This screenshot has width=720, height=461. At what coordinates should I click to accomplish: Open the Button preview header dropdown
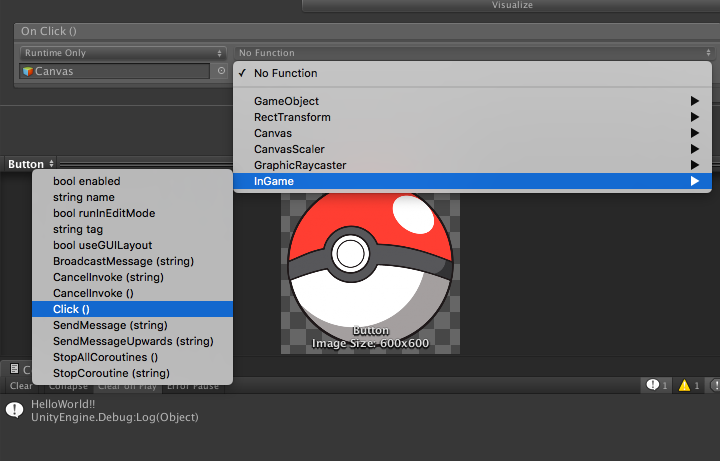pyautogui.click(x=31, y=164)
